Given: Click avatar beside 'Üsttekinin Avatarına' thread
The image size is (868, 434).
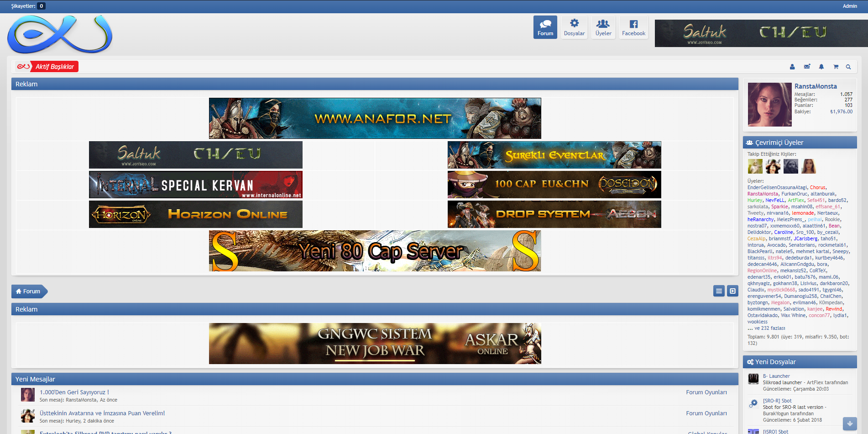Looking at the screenshot, I should click(28, 416).
